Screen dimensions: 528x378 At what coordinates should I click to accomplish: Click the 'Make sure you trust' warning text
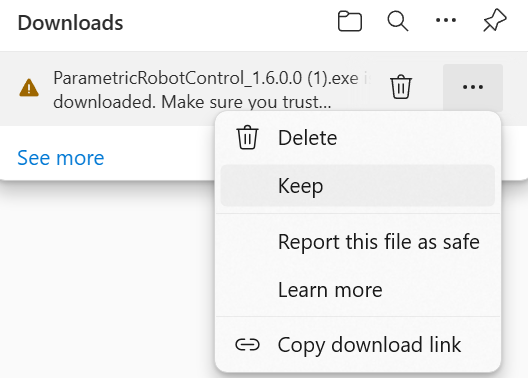[x=246, y=102]
